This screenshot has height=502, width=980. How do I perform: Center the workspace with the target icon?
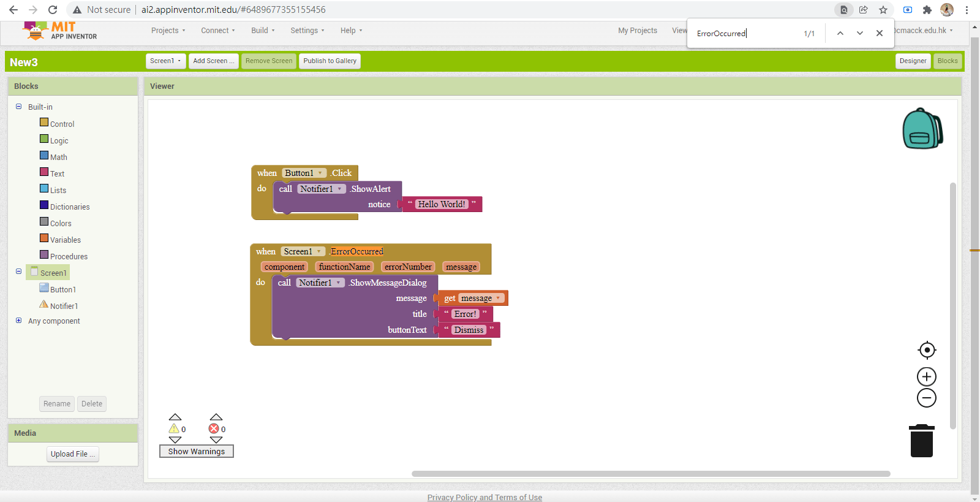coord(927,350)
